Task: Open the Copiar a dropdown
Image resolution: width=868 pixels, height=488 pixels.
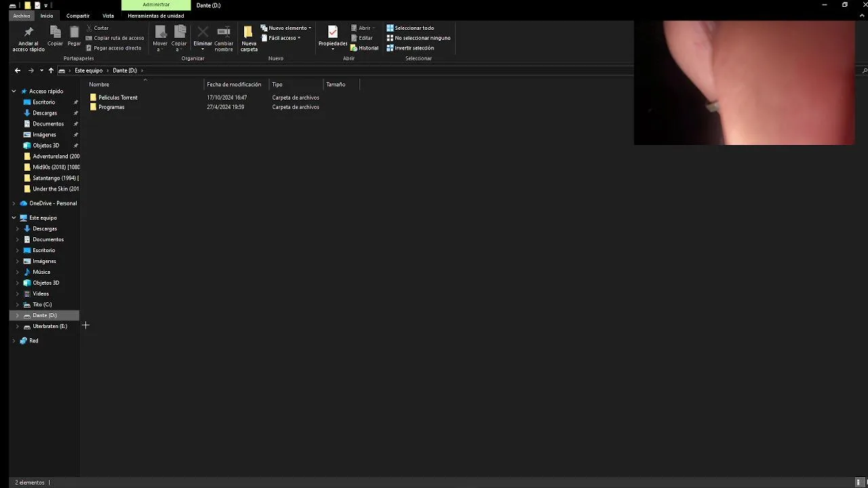Action: 179,39
